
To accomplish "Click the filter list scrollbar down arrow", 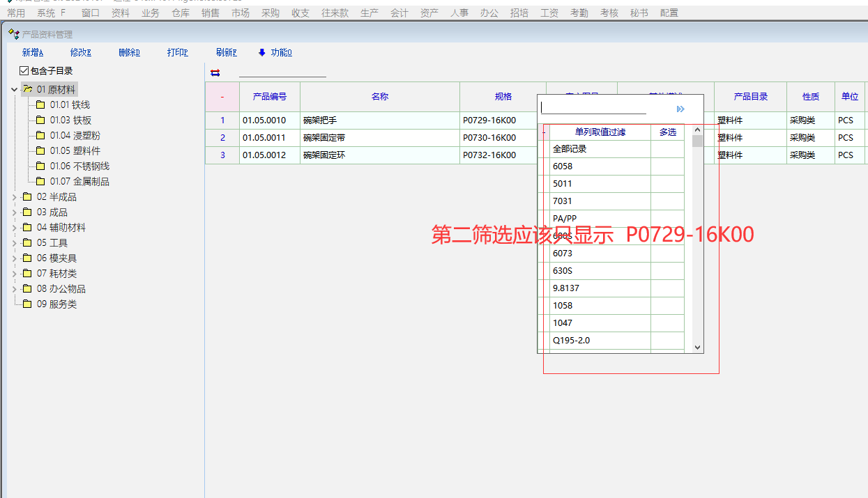I will pyautogui.click(x=697, y=347).
